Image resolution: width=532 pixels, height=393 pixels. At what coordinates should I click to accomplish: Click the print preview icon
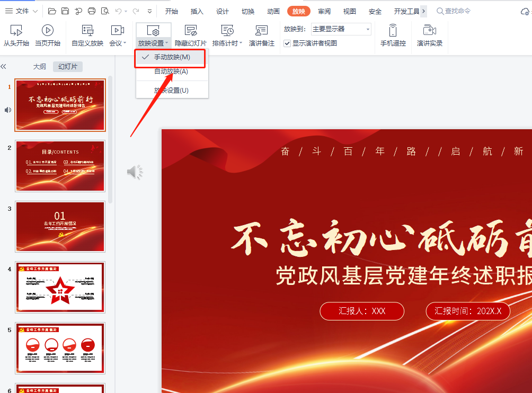(105, 11)
